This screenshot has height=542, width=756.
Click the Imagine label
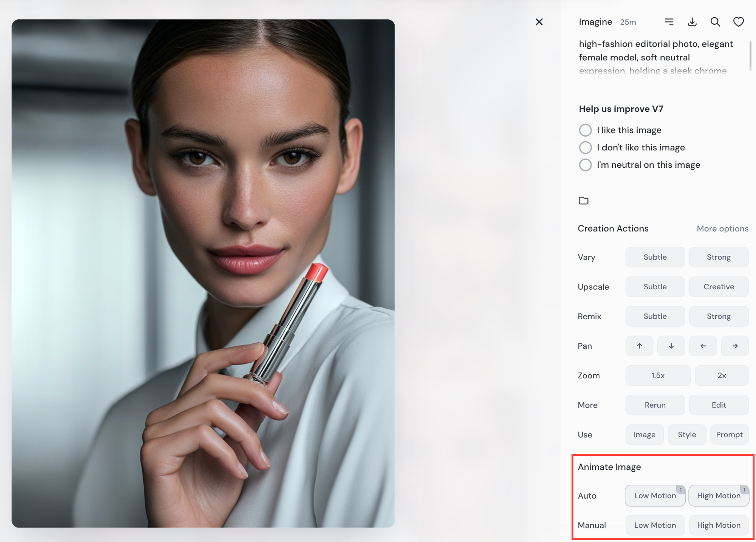point(595,22)
